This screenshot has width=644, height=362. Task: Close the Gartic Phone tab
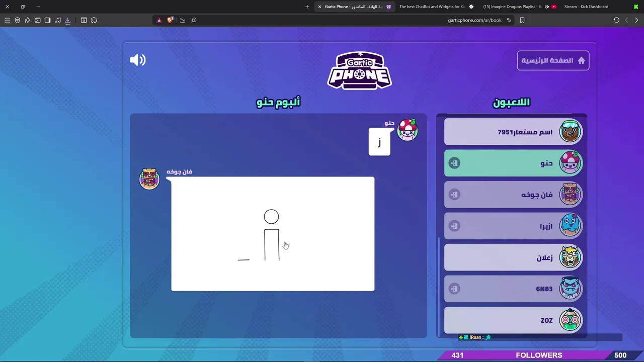click(319, 7)
